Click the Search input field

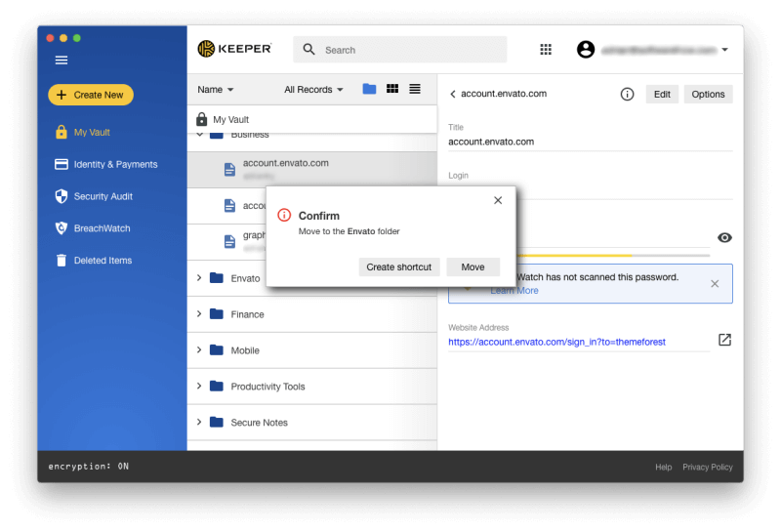coord(400,50)
